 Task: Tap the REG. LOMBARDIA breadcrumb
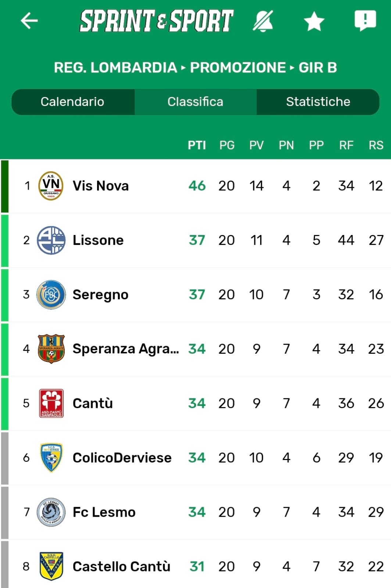115,68
